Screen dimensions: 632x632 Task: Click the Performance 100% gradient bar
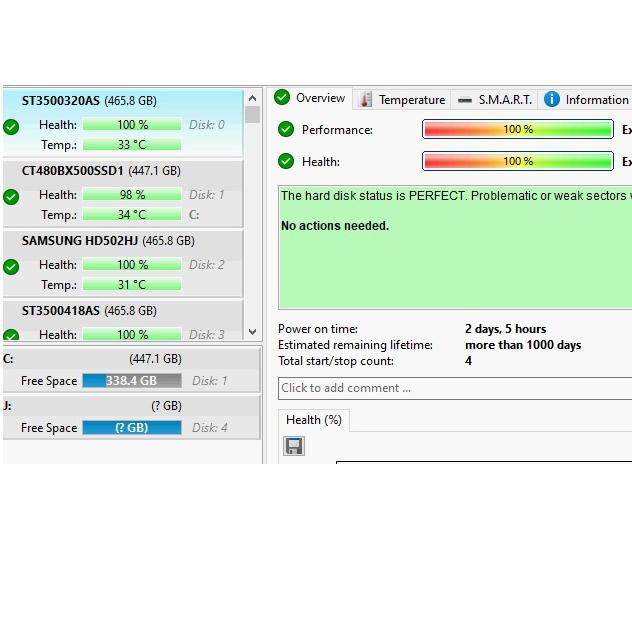pyautogui.click(x=517, y=129)
